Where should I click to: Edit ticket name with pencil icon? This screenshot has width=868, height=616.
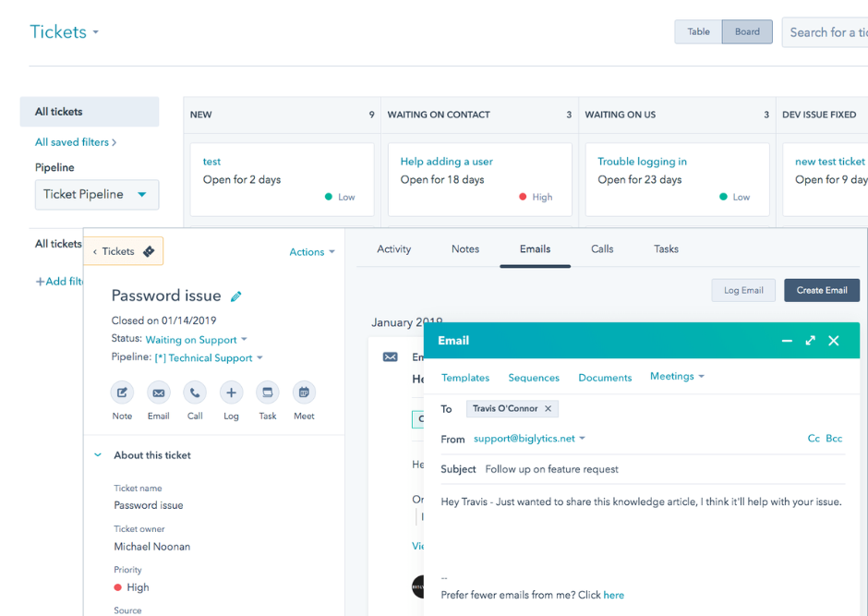pyautogui.click(x=236, y=296)
